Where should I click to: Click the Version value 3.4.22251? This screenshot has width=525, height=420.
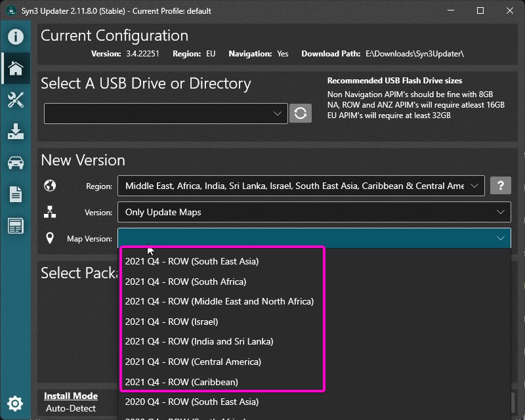[142, 54]
